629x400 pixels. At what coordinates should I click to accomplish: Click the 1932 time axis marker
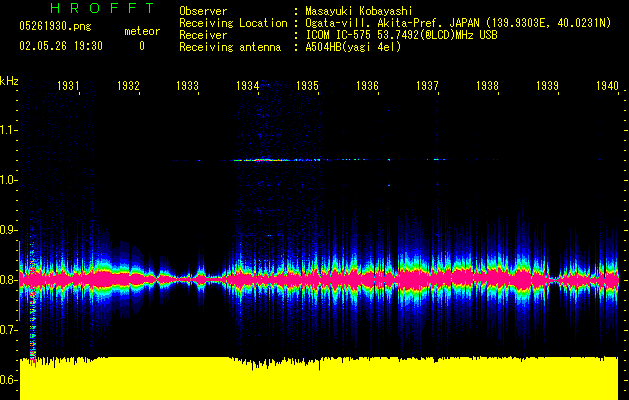click(128, 85)
